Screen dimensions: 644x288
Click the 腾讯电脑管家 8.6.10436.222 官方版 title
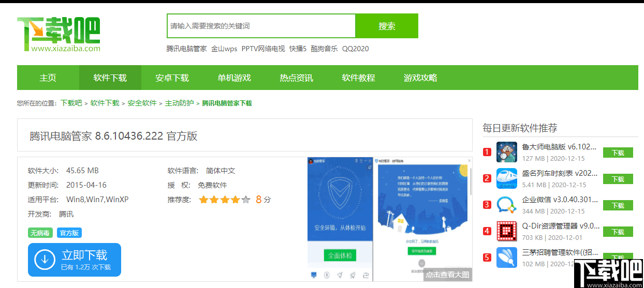pos(113,136)
